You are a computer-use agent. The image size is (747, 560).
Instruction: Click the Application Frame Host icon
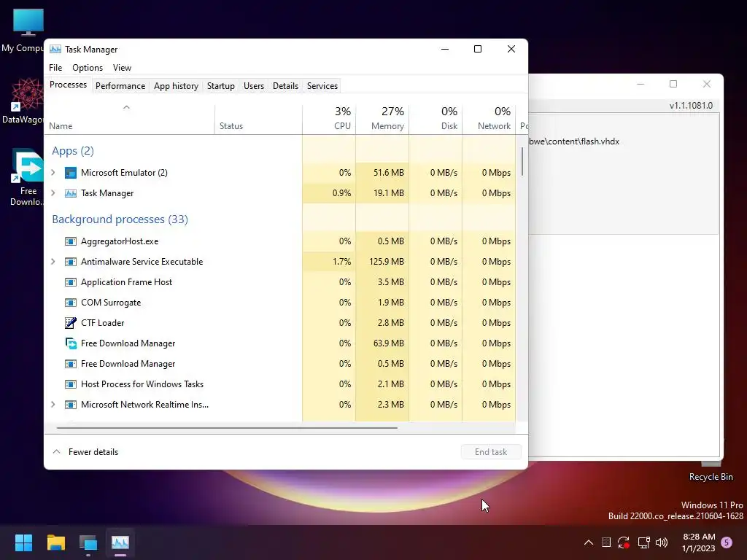tap(71, 282)
